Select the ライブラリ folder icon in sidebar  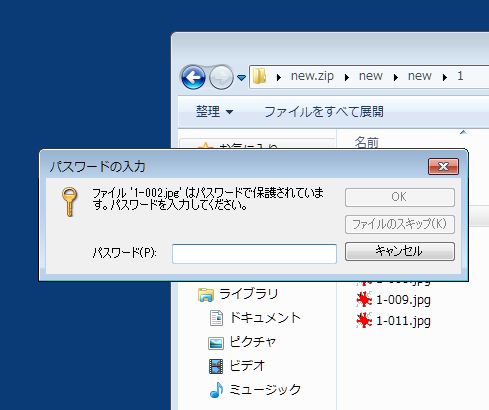(x=206, y=294)
